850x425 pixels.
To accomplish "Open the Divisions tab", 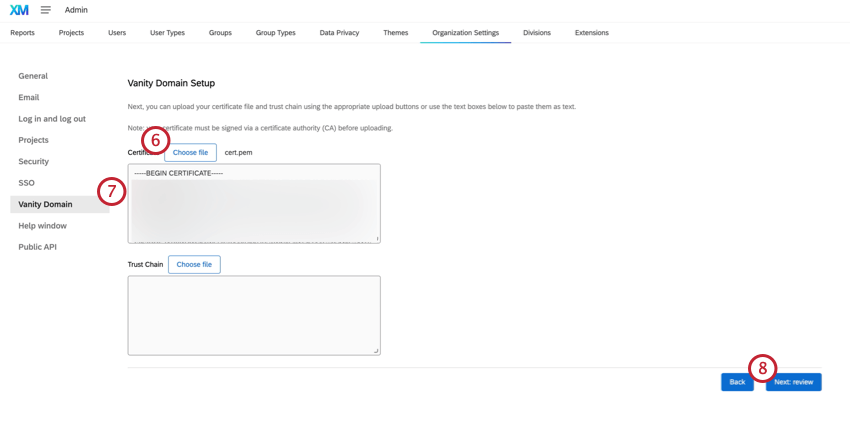I will [536, 33].
